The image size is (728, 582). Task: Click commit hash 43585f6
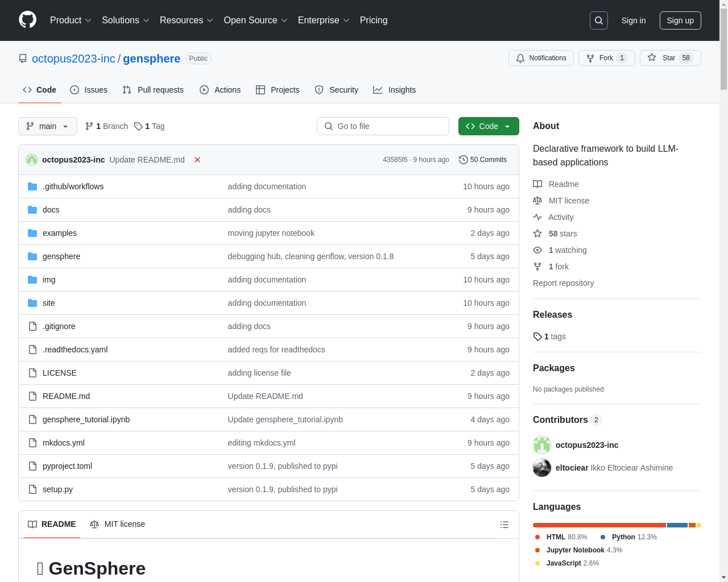coord(395,160)
